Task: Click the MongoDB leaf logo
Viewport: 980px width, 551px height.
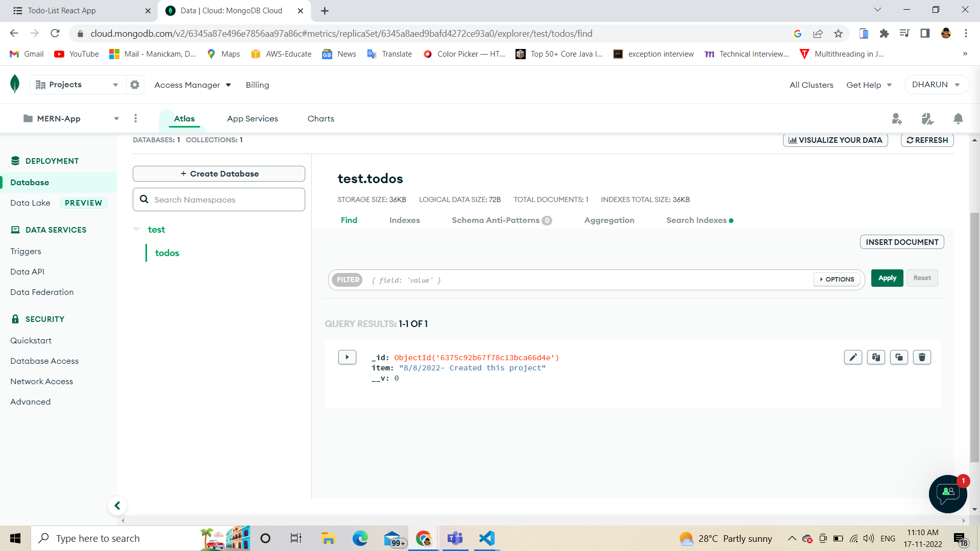Action: [x=15, y=83]
